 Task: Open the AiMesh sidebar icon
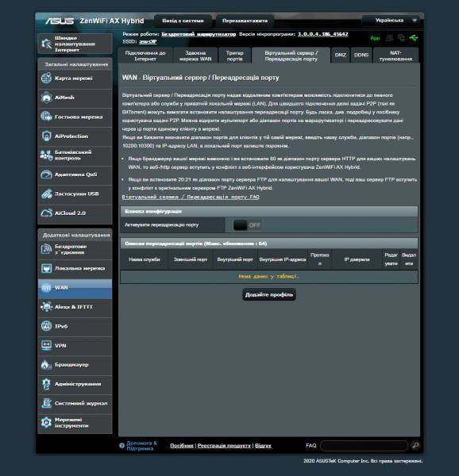[47, 98]
